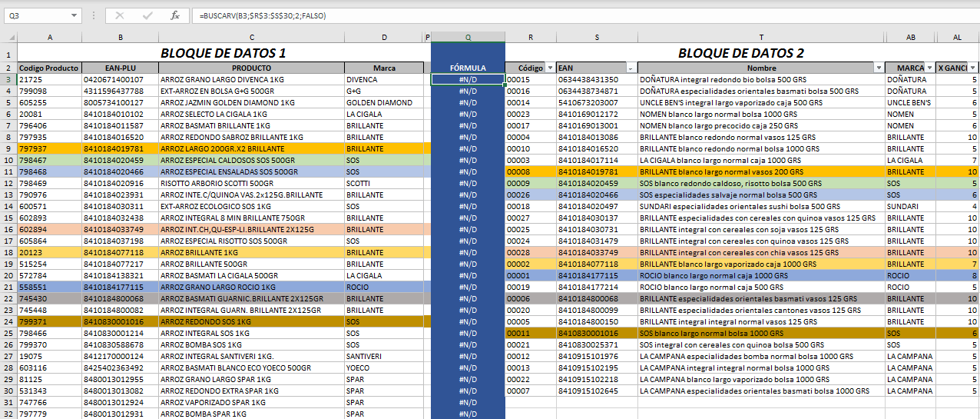Click brown Código cell 00011

click(x=531, y=333)
